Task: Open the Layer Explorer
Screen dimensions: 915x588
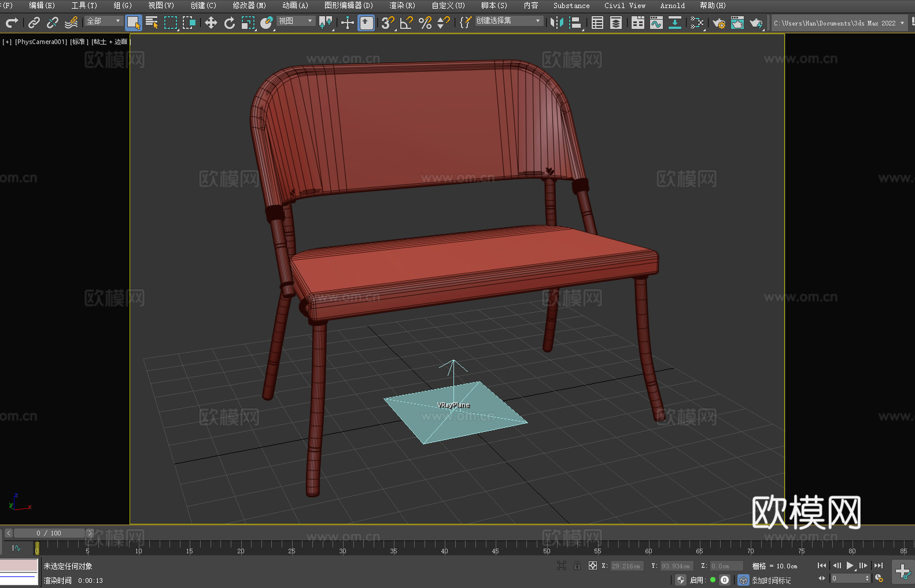Action: [x=616, y=23]
